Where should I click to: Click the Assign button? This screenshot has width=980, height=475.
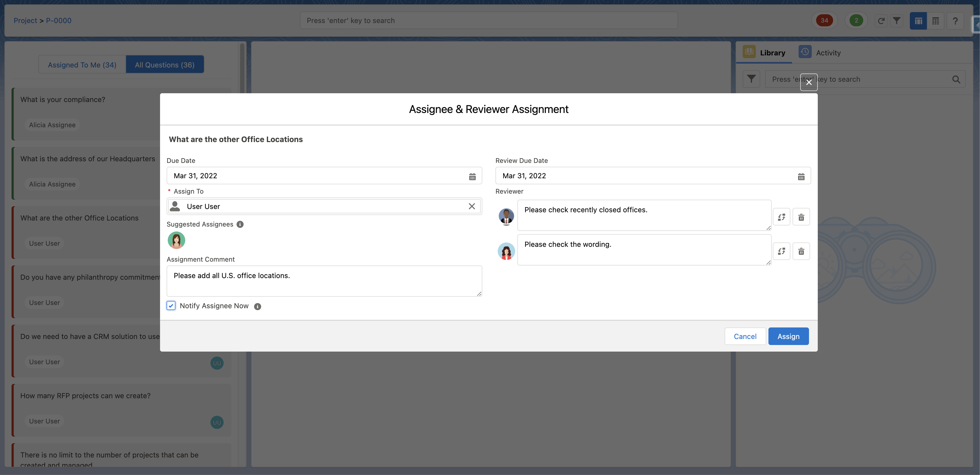[x=788, y=337]
